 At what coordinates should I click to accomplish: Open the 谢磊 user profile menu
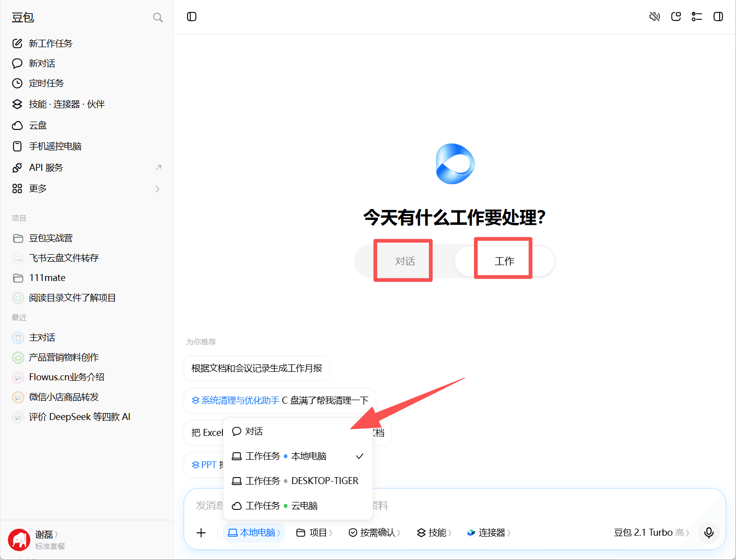coord(46,535)
